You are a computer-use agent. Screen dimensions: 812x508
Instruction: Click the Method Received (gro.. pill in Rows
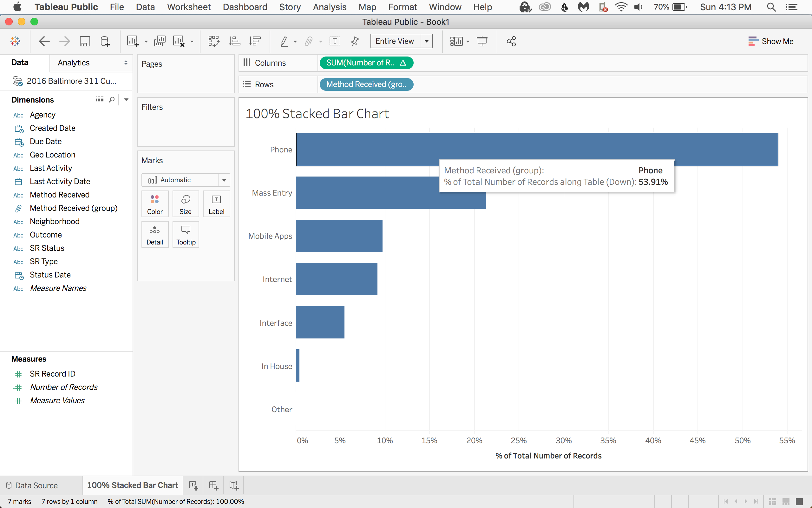(x=366, y=84)
